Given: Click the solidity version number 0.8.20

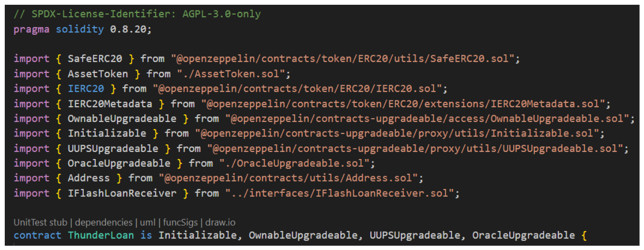Looking at the screenshot, I should point(129,29).
